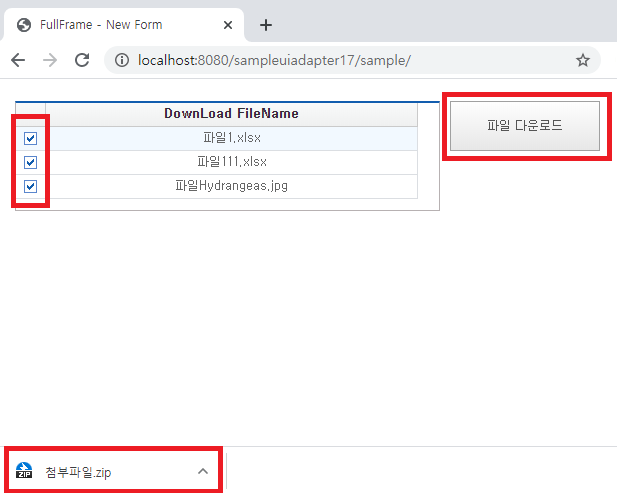Bookmark this page with star icon
Viewport: 617px width, 493px height.
click(x=582, y=60)
